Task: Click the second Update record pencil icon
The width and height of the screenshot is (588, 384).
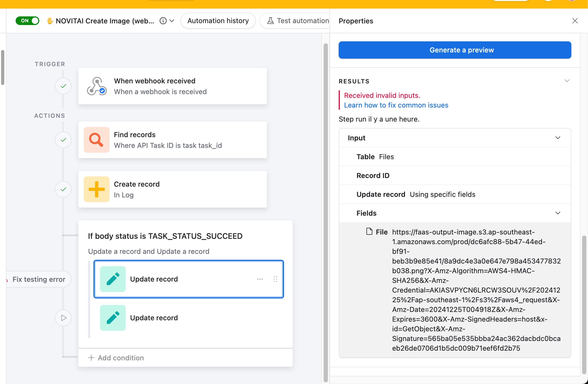Action: [x=113, y=318]
